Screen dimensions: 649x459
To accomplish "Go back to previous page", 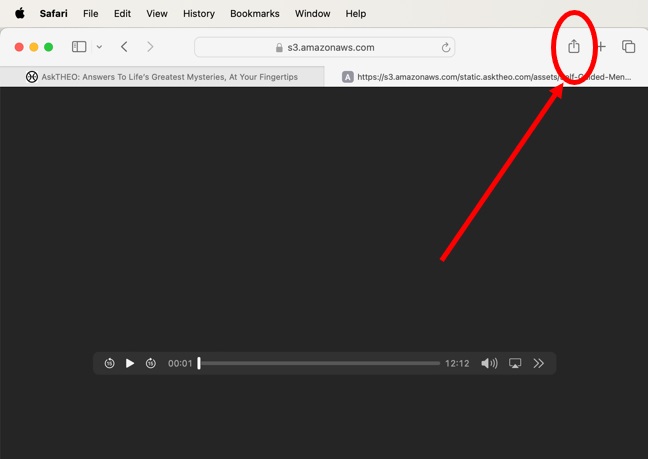I will click(124, 47).
